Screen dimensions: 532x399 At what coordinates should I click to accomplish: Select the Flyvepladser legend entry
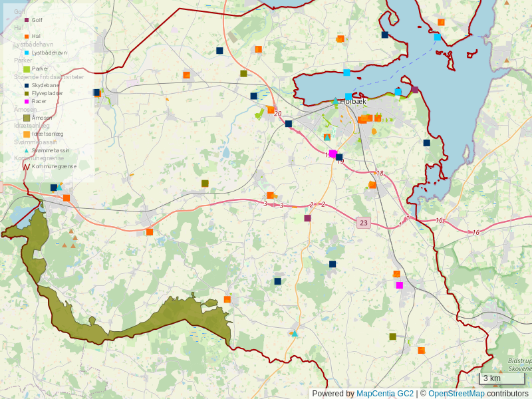click(47, 94)
